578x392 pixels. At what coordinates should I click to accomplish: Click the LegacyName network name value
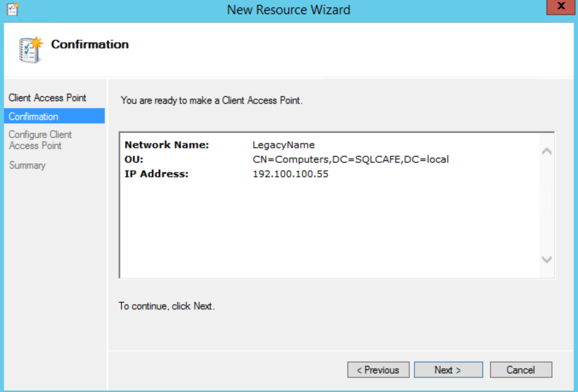284,145
